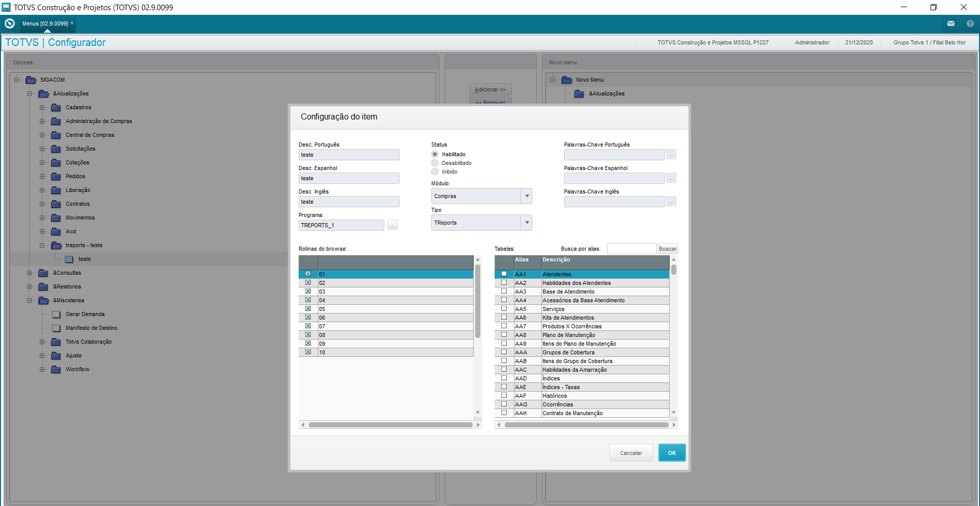The height and width of the screenshot is (506, 980).
Task: Click the Rotinas do browse scroll-right arrow
Action: pyautogui.click(x=478, y=425)
